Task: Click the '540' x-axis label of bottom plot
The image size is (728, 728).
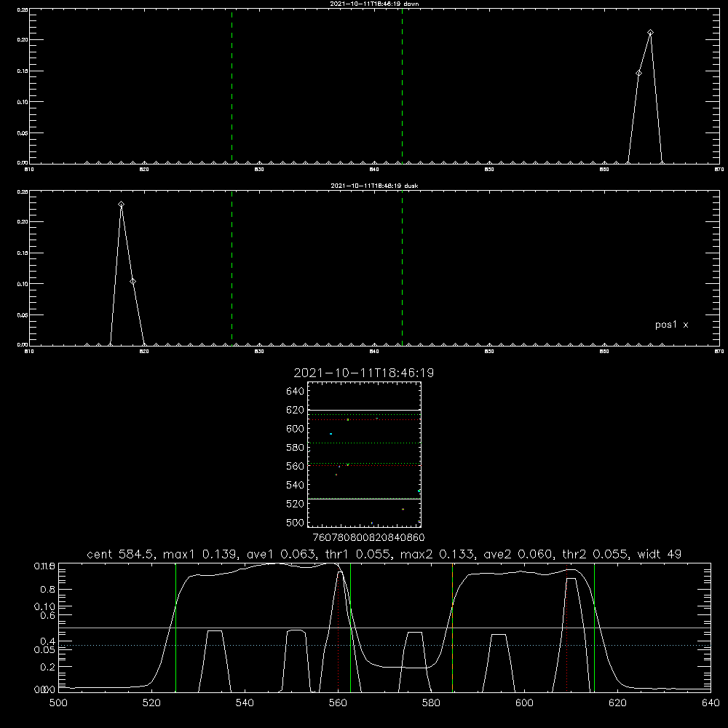Action: click(245, 703)
